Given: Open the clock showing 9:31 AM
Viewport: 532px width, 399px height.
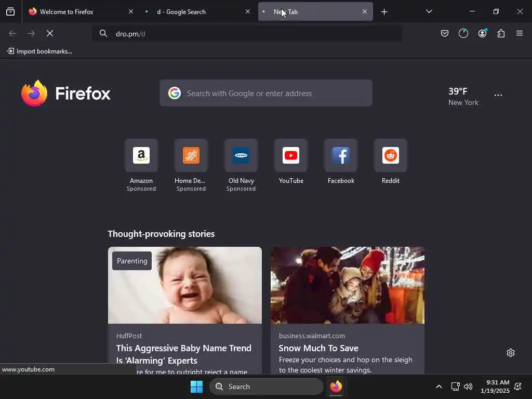Looking at the screenshot, I should 495,387.
